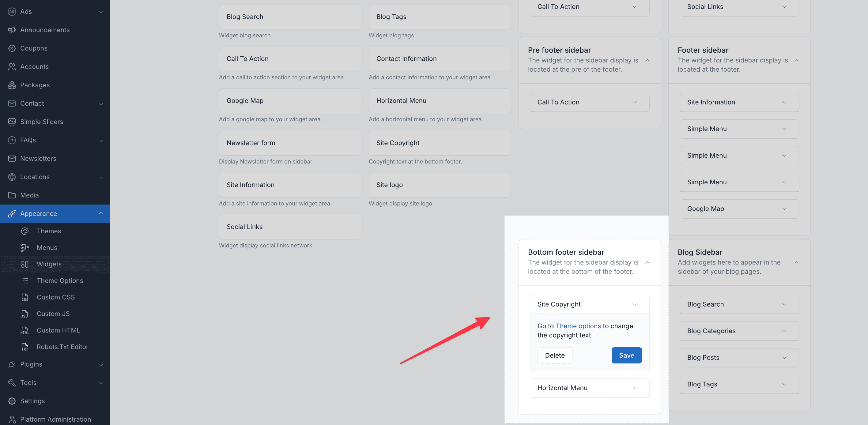The image size is (868, 425).
Task: Click the FAQs question mark icon
Action: tap(12, 140)
